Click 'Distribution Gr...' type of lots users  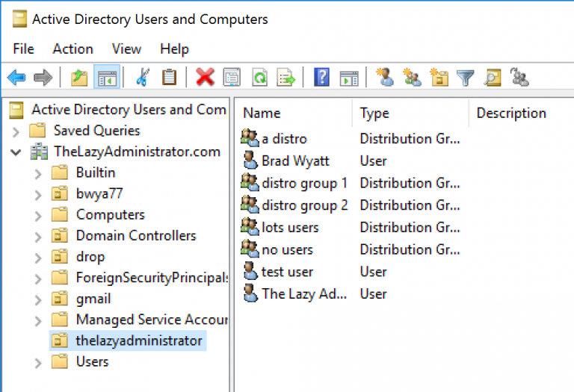410,228
